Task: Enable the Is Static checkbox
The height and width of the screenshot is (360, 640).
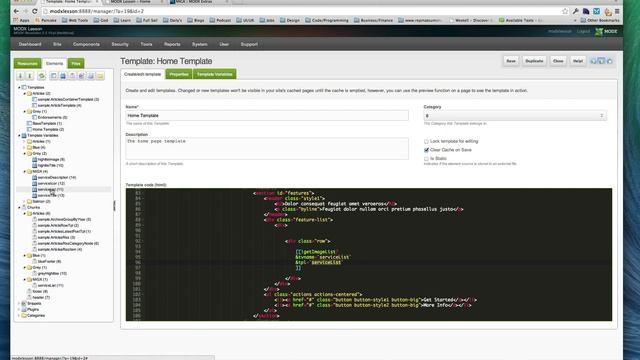Action: pyautogui.click(x=426, y=159)
